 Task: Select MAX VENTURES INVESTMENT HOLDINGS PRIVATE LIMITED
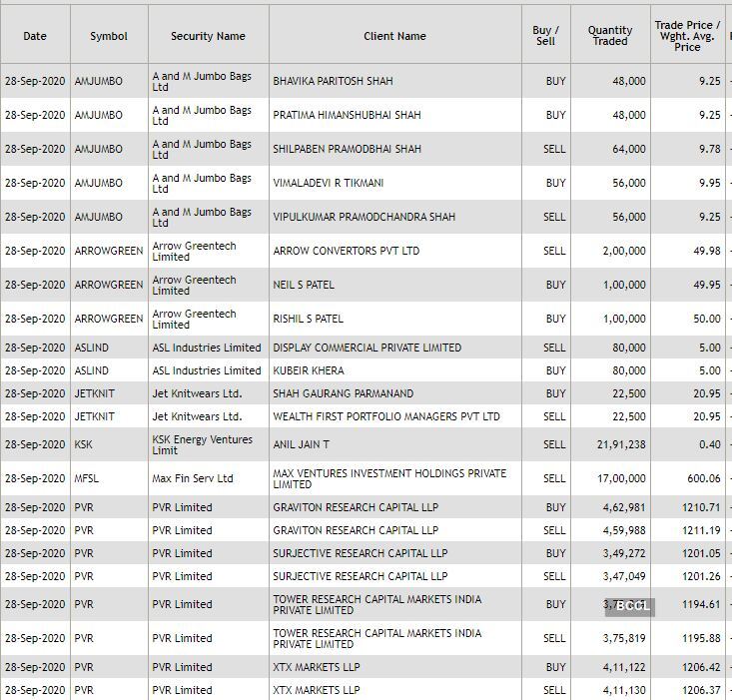pos(389,478)
